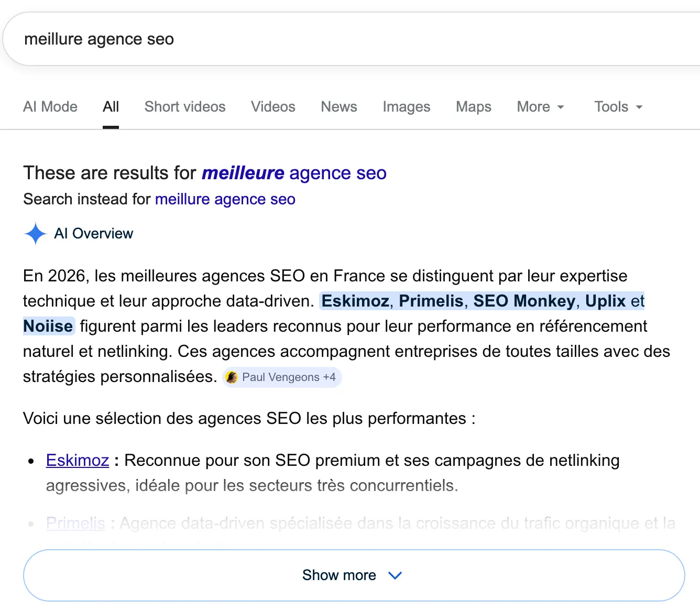Click highlighted "Noiise" text
Viewport: 700px width, 611px height.
(48, 326)
